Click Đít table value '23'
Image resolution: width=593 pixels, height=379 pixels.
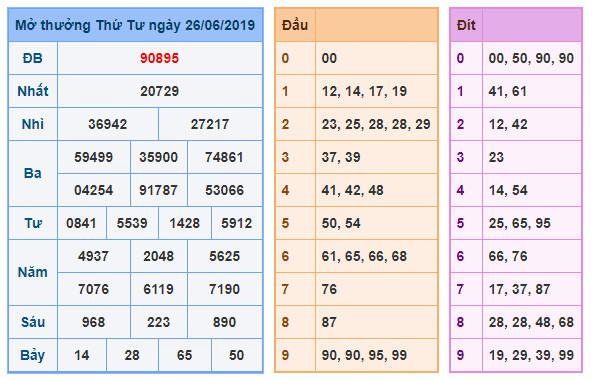tap(496, 157)
